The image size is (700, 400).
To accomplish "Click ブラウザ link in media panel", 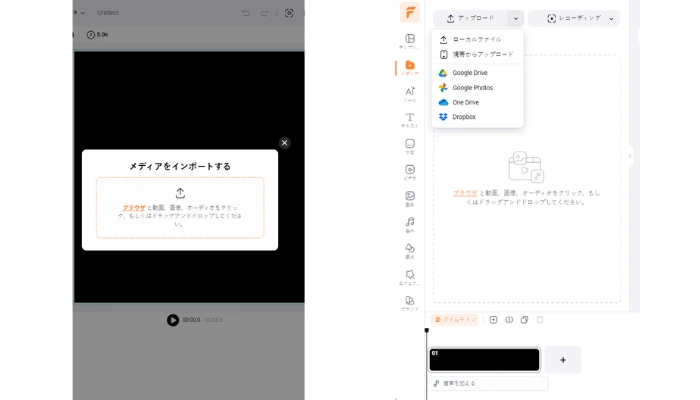I will pyautogui.click(x=465, y=193).
